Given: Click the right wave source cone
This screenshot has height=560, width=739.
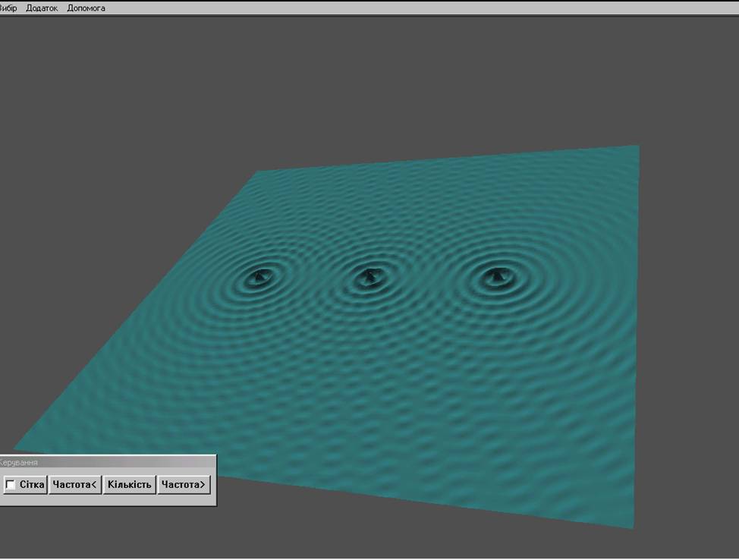Looking at the screenshot, I should click(495, 275).
